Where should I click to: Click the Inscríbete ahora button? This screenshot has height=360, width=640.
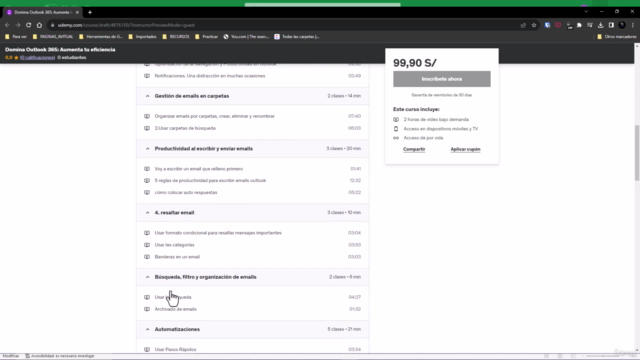442,79
